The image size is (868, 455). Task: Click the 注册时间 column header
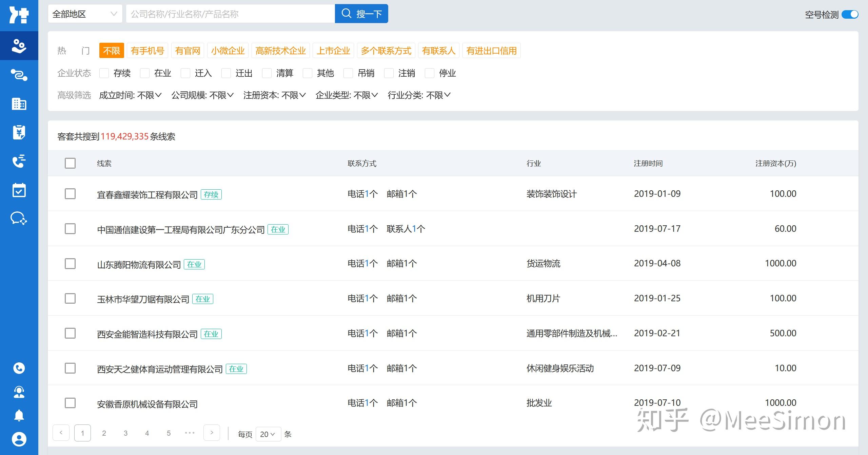(648, 163)
